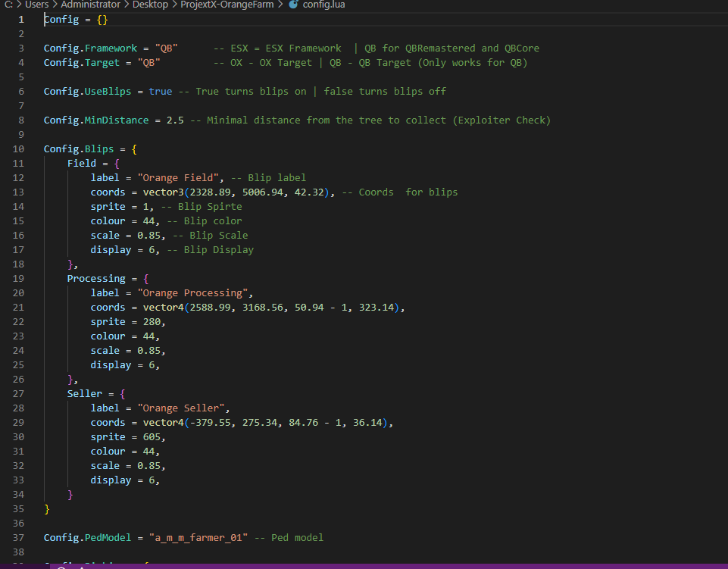728x569 pixels.
Task: Click the Lua file icon in the breadcrumb
Action: (x=293, y=5)
